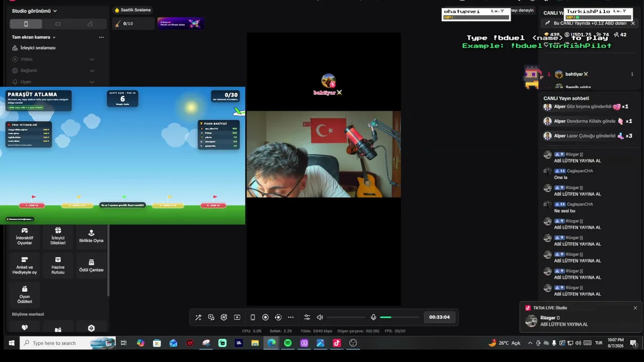Click the hexagon icon under Büyüme merkezi
This screenshot has width=644, height=362.
click(x=91, y=328)
